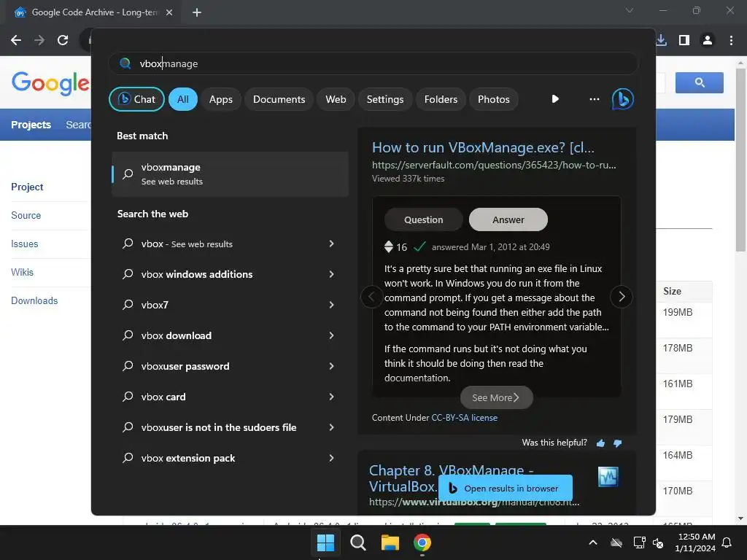Toggle Chrome side panel icon
The width and height of the screenshot is (747, 560).
point(684,40)
